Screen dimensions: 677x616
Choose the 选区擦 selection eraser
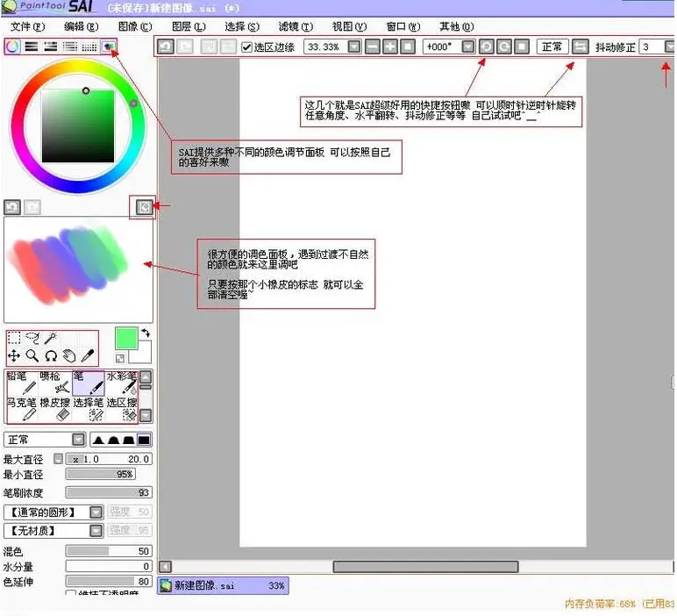coord(122,410)
